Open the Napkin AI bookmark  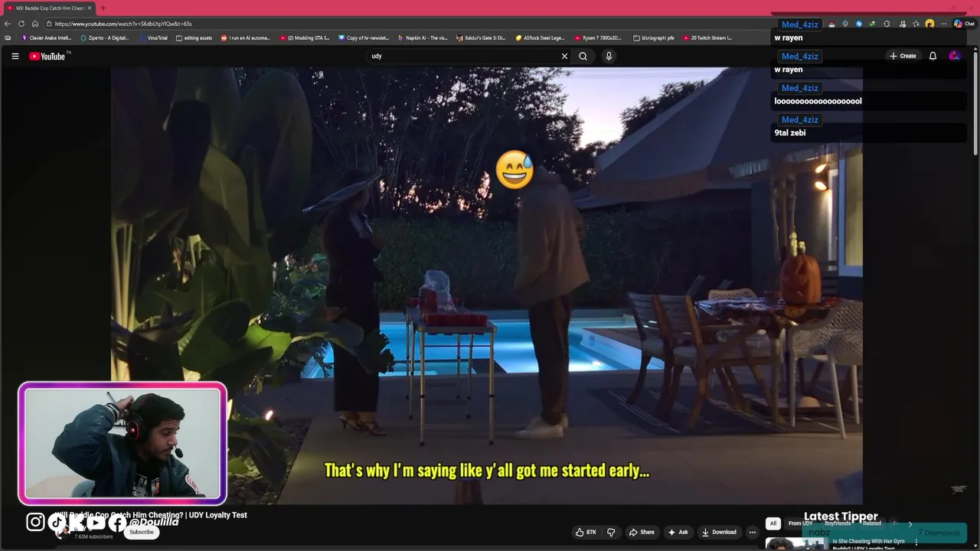coord(423,37)
